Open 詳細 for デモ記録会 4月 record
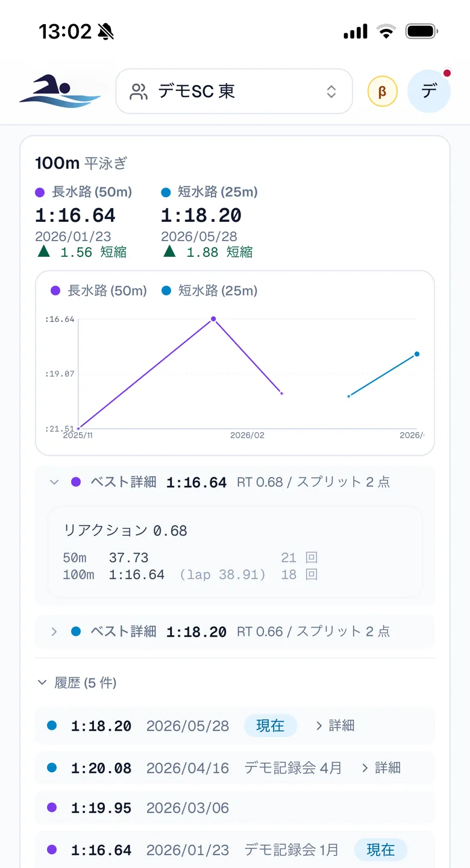Image resolution: width=470 pixels, height=868 pixels. click(x=381, y=767)
